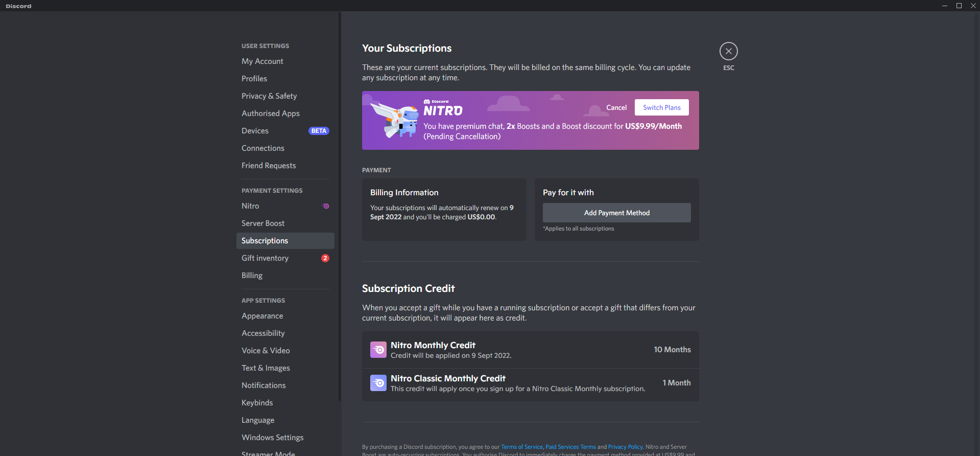Open Authorised Apps
The height and width of the screenshot is (456, 980).
pos(285,113)
